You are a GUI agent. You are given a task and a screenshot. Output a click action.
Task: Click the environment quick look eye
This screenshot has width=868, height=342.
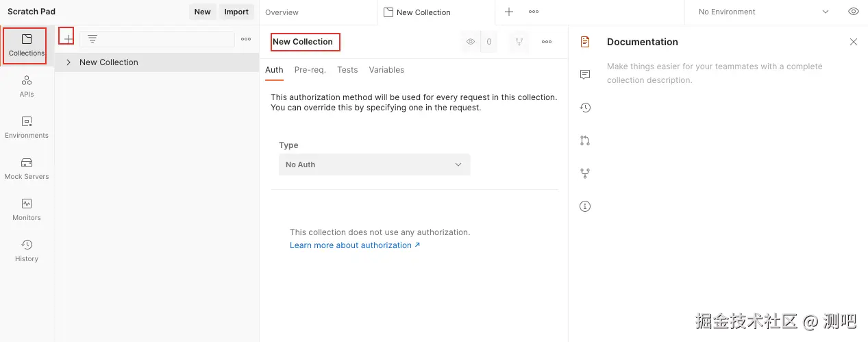pos(853,12)
